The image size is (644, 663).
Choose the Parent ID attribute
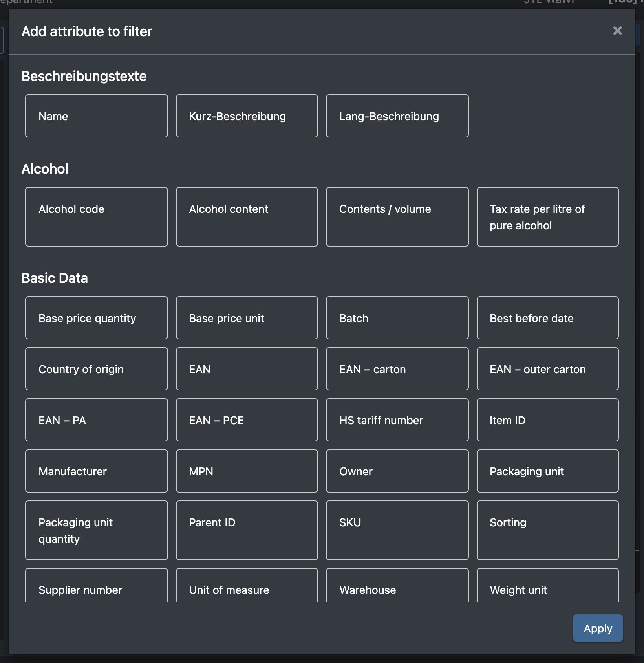point(247,530)
